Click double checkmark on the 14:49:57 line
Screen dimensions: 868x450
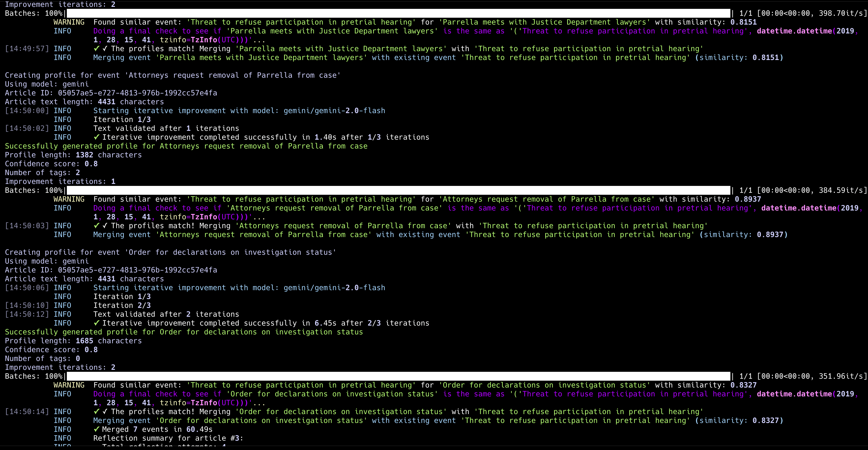(x=101, y=49)
